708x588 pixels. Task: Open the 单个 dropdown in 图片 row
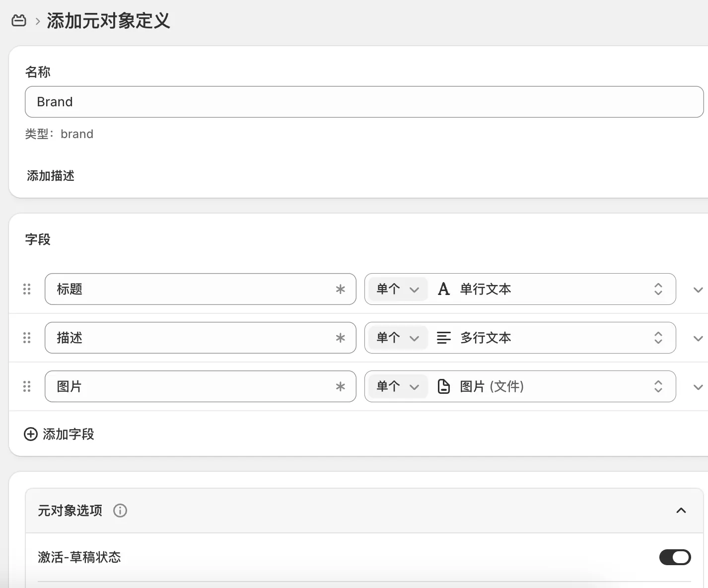pyautogui.click(x=398, y=386)
